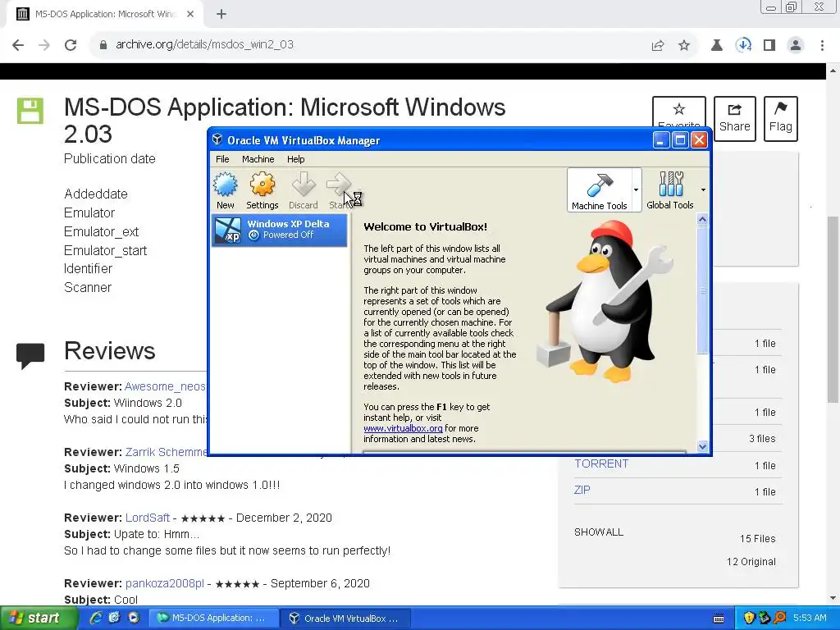Image resolution: width=840 pixels, height=630 pixels.
Task: Click the "12 Original" files text
Action: [751, 561]
